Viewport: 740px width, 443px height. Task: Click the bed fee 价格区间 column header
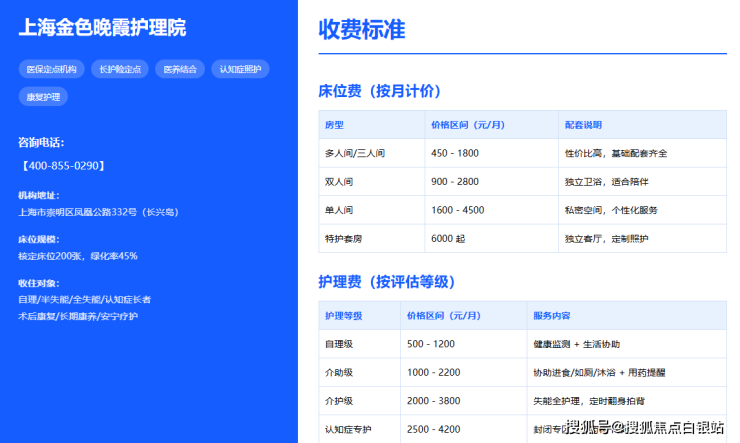pos(491,125)
